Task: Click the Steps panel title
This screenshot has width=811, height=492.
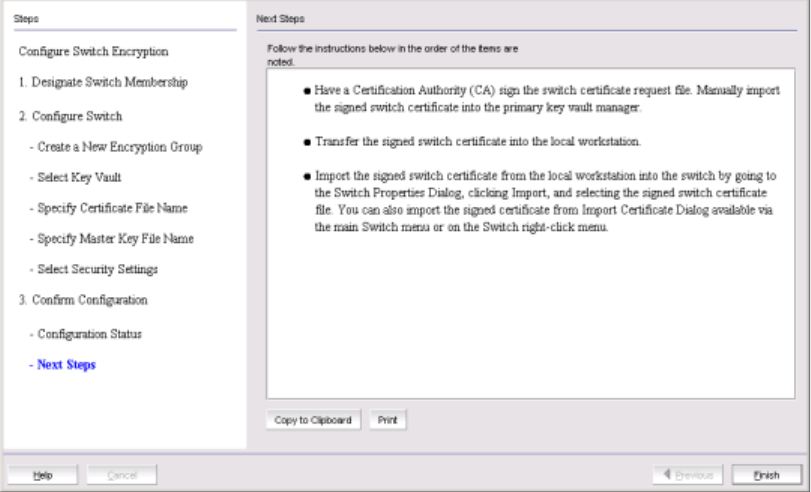Action: click(x=26, y=19)
